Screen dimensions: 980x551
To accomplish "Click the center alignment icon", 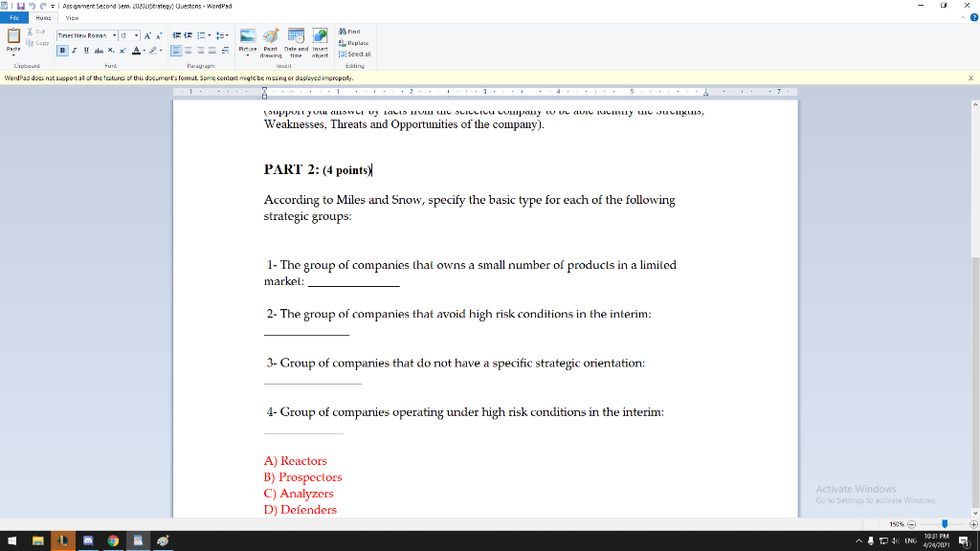I will pyautogui.click(x=189, y=51).
